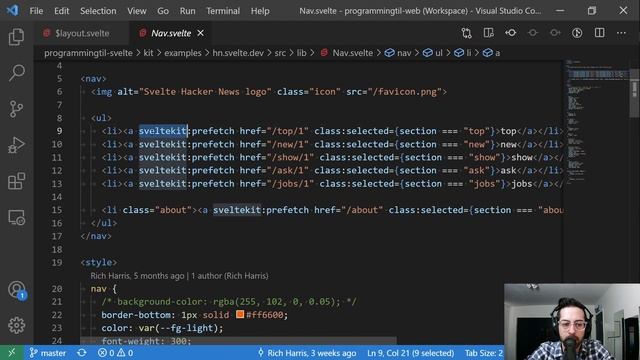
Task: Expand the hn.svelte.dev breadcrumb
Action: pos(238,53)
